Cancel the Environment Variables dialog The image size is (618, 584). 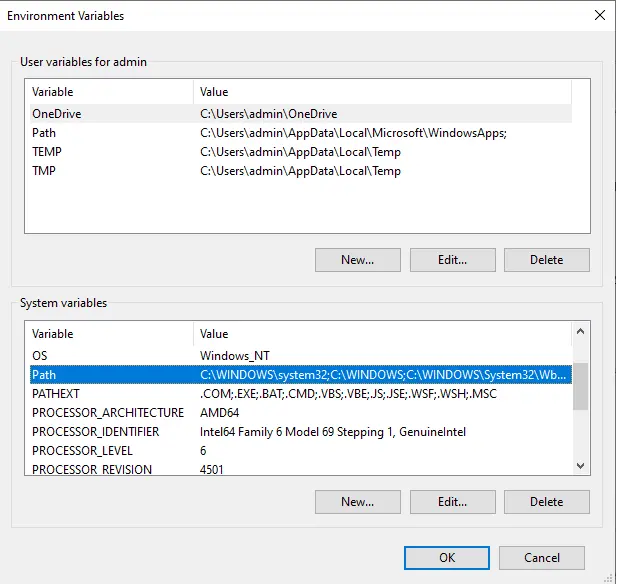[x=542, y=557]
